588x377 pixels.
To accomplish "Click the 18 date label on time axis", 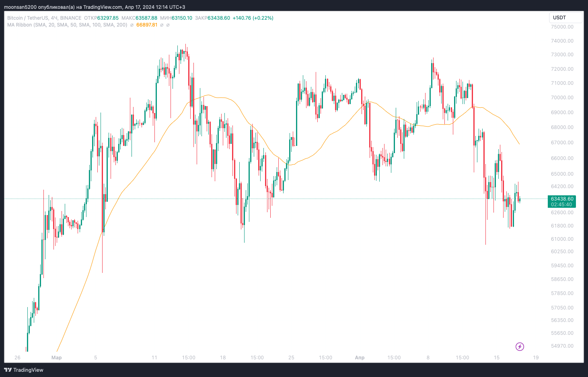I will pyautogui.click(x=223, y=358).
